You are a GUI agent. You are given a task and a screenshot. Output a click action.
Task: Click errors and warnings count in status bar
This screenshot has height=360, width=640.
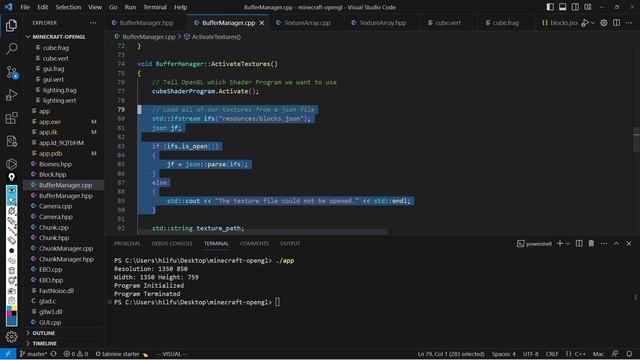coord(76,354)
